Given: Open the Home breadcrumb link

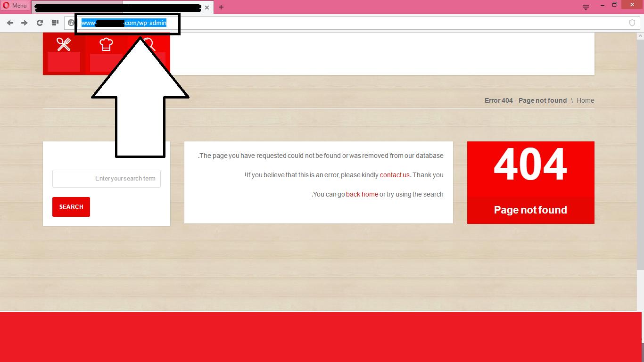Looking at the screenshot, I should coord(586,100).
